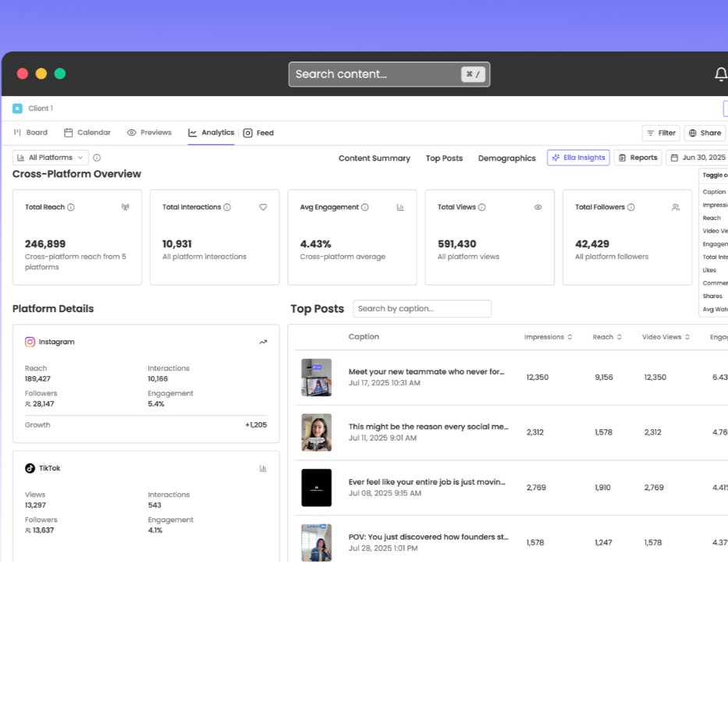Click the Total Views value 591,430
The image size is (728, 728).
(x=457, y=243)
